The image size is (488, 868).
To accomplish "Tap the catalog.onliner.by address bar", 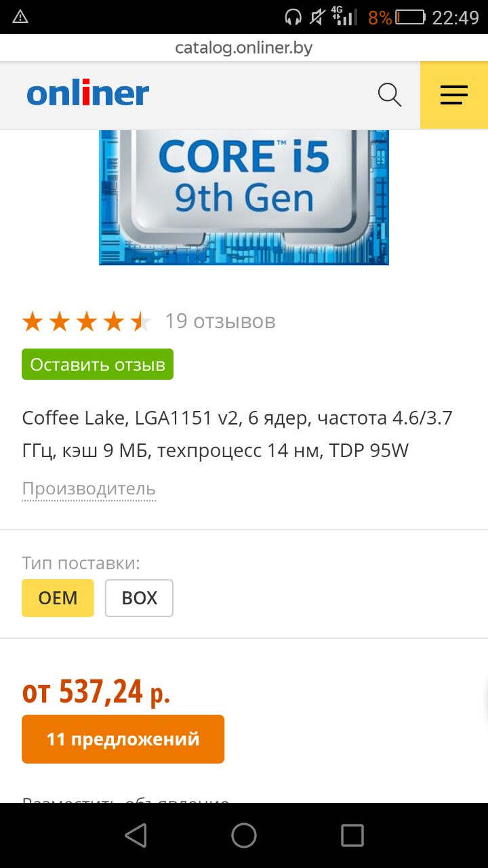I will pyautogui.click(x=244, y=48).
